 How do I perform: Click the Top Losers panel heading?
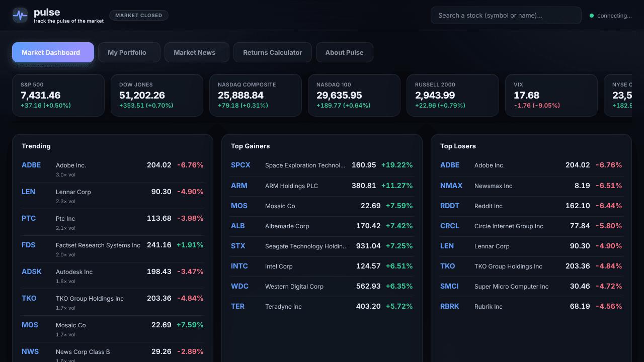click(x=458, y=146)
